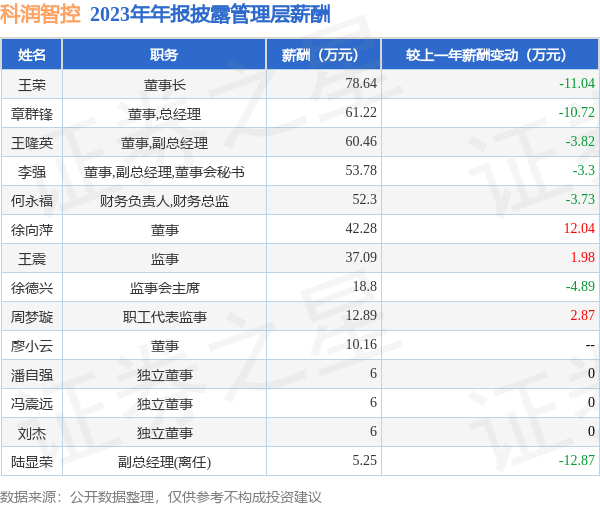Click the heading 2023年年报披露管理层薪酬

point(210,15)
